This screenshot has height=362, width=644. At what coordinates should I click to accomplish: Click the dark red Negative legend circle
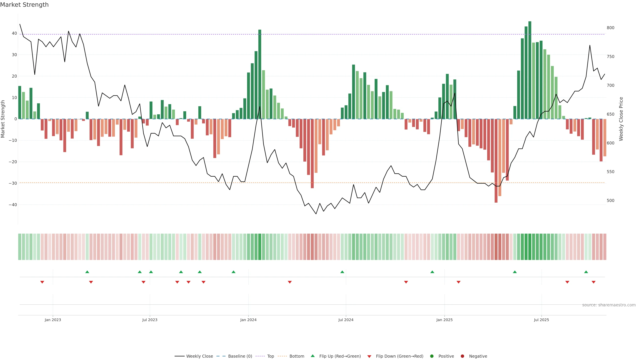click(462, 356)
